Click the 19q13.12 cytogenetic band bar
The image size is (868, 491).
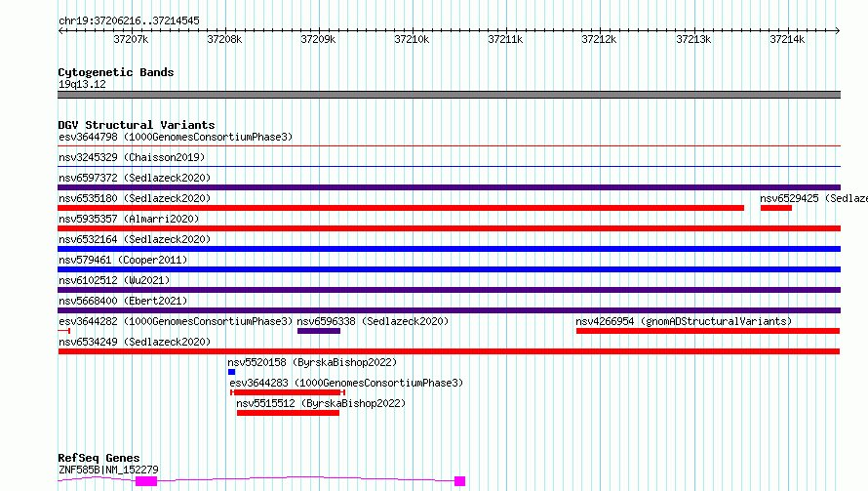click(x=449, y=95)
